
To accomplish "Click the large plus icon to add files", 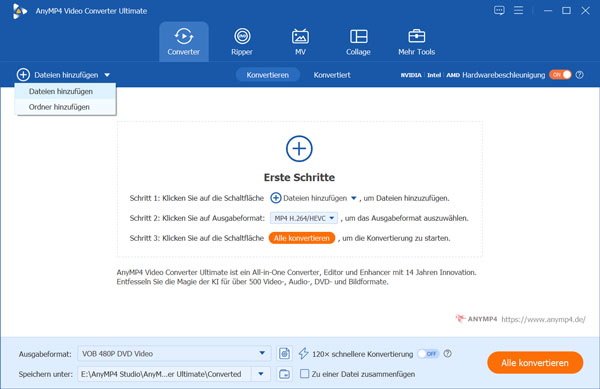I will point(299,148).
